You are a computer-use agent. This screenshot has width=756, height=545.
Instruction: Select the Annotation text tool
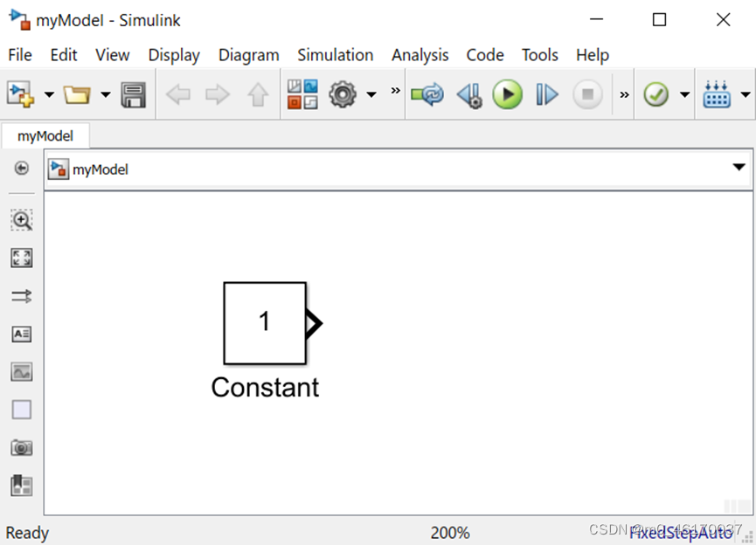pos(22,334)
